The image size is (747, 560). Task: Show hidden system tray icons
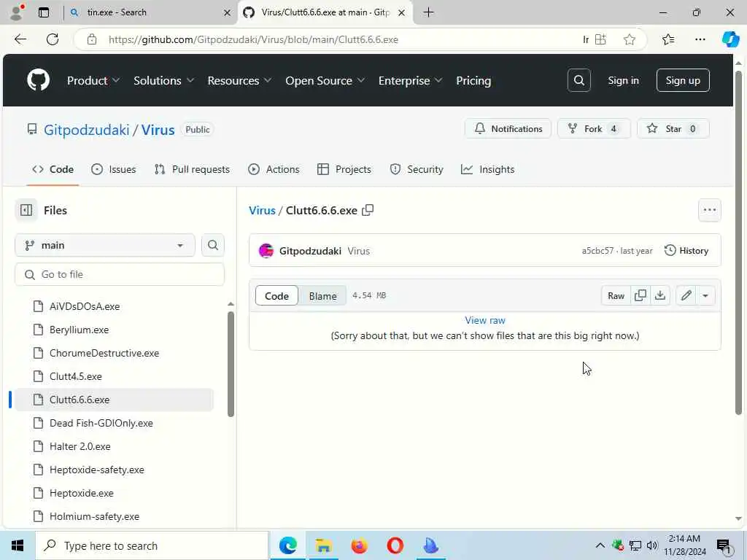600,545
